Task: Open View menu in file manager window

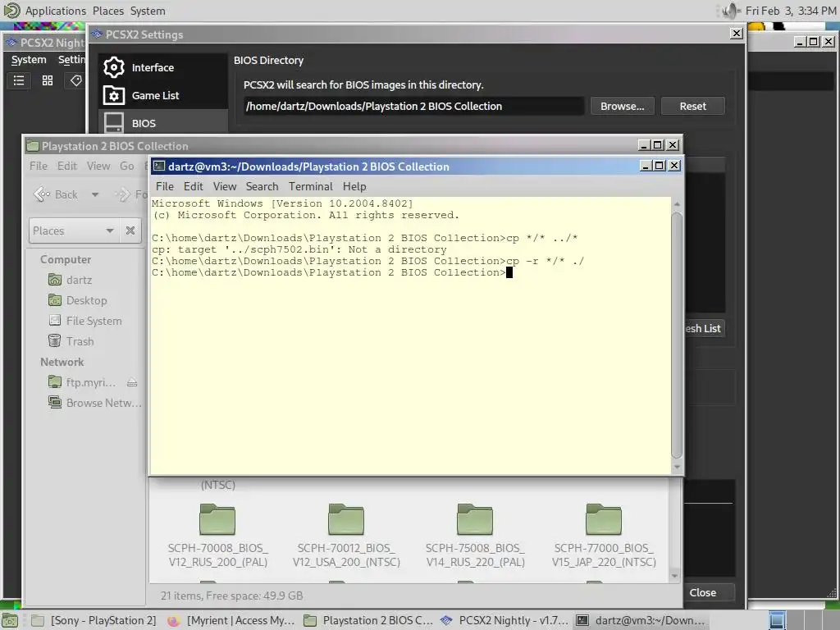Action: pos(98,166)
